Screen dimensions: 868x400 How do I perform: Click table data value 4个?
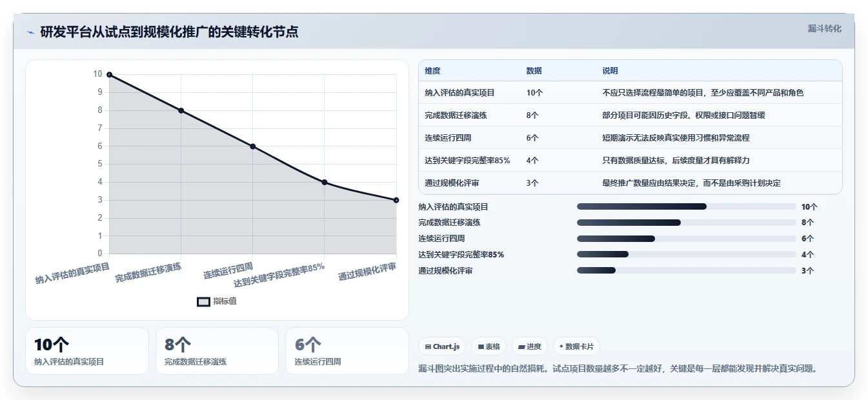tap(532, 161)
